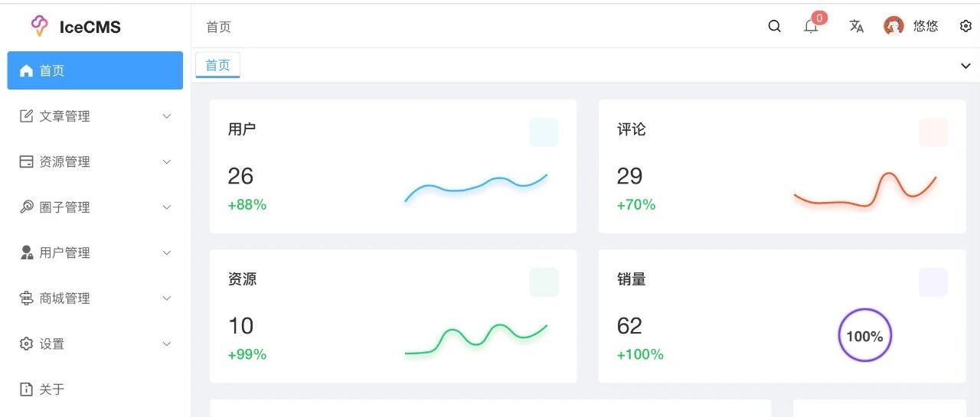This screenshot has width=980, height=417.
Task: Expand the 用户管理 submenu
Action: (95, 252)
